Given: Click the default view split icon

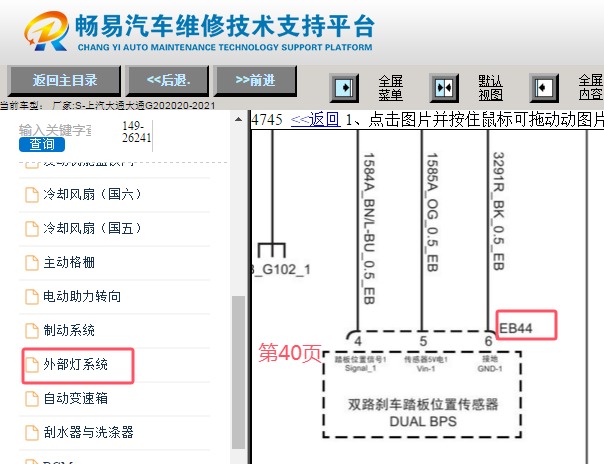Looking at the screenshot, I should [444, 88].
